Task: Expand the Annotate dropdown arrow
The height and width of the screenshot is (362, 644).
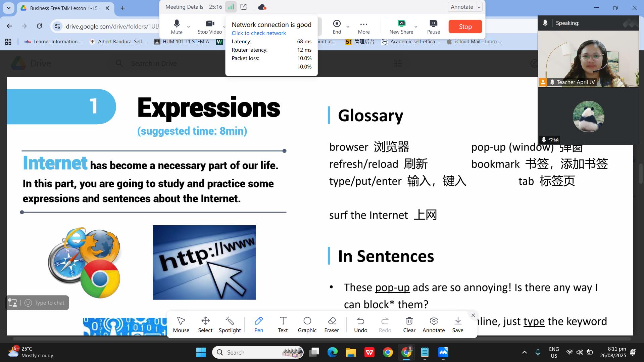Action: [x=479, y=7]
